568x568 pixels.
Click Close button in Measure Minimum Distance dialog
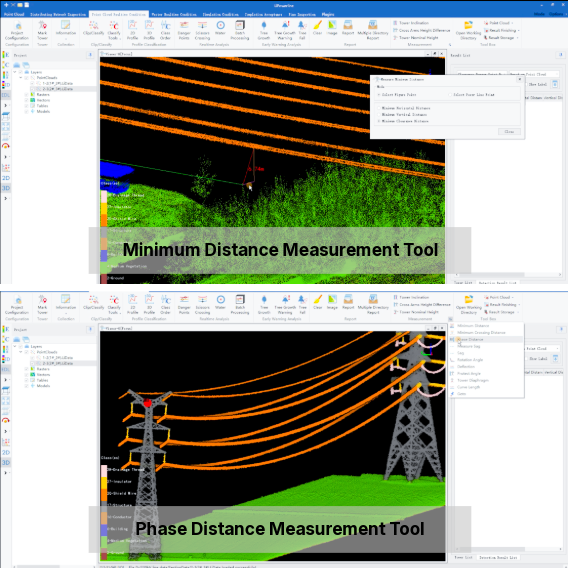[x=509, y=131]
